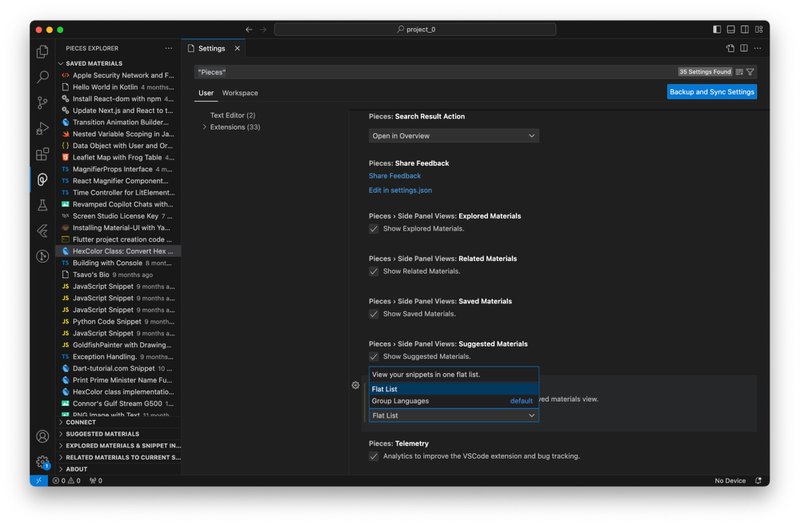
Task: Choose Flat List dropdown option
Action: coord(454,389)
